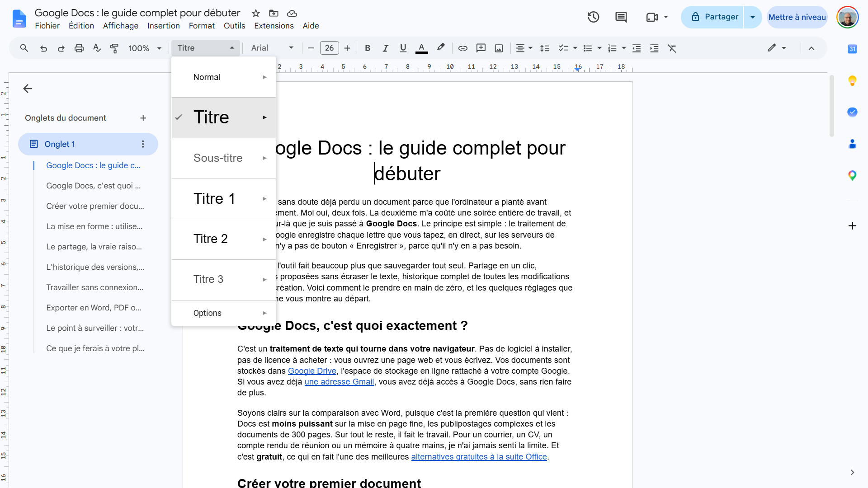
Task: Open the zoom 100% dropdown
Action: [x=145, y=48]
